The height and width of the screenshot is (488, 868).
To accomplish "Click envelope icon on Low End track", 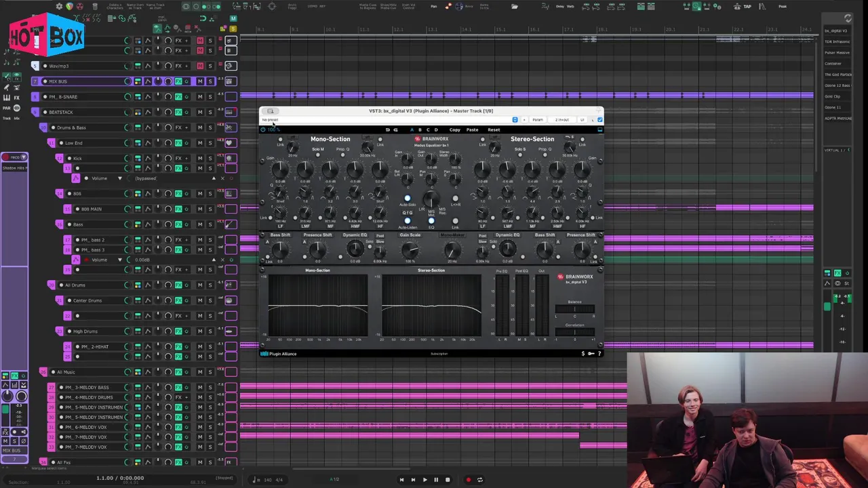I will (148, 143).
